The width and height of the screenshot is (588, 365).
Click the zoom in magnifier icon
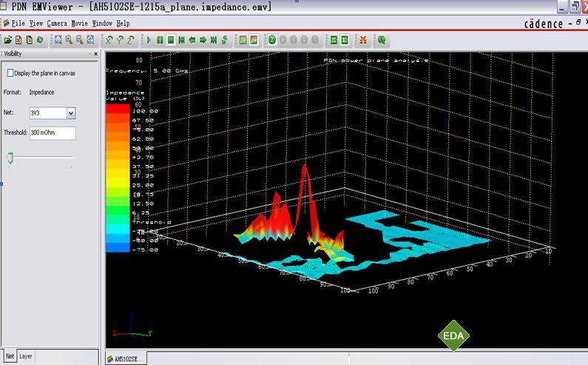point(69,39)
